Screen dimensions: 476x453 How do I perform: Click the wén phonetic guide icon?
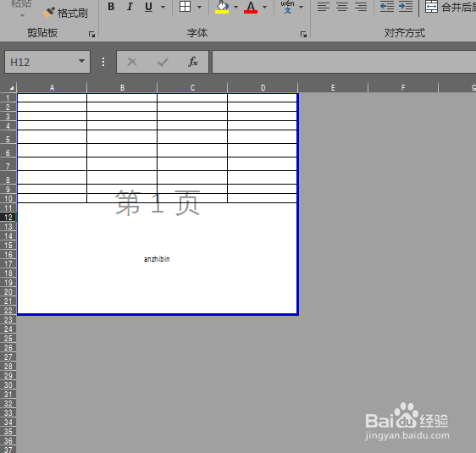tap(287, 7)
